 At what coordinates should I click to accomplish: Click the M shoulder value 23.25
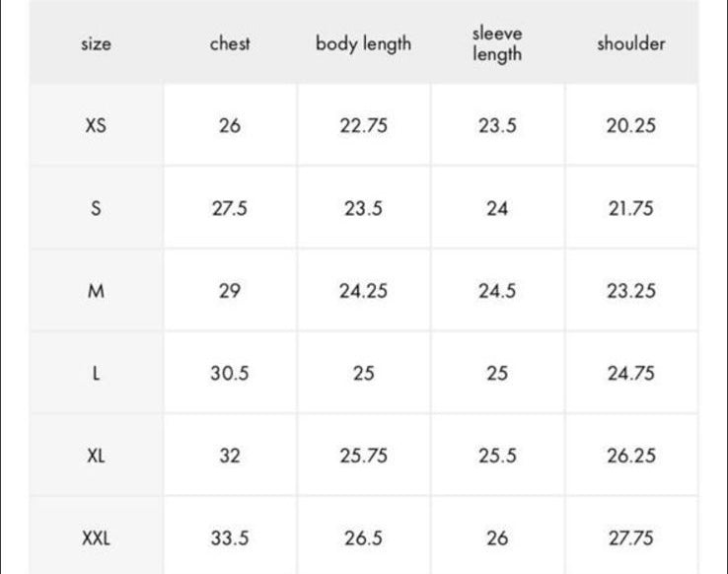tap(631, 291)
